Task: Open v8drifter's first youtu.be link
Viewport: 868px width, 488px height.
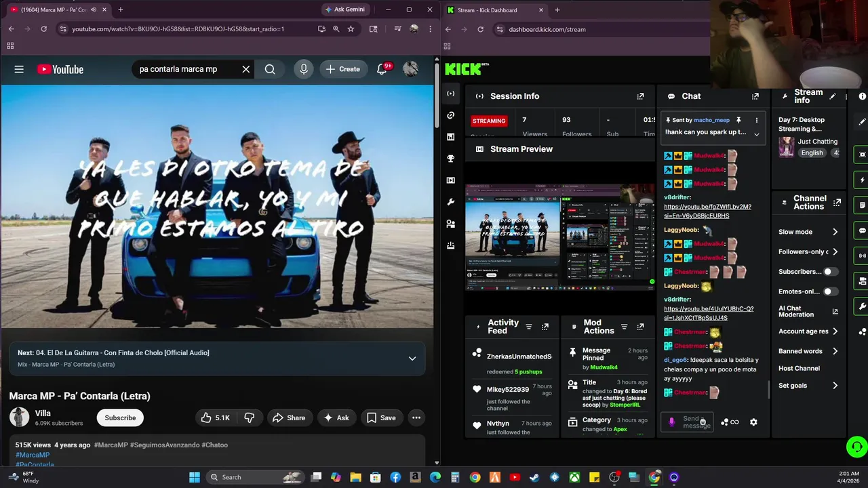Action: point(707,211)
